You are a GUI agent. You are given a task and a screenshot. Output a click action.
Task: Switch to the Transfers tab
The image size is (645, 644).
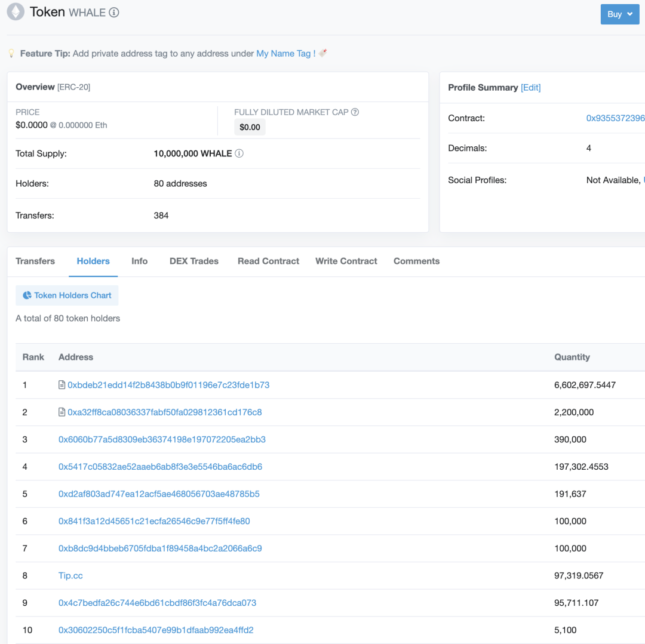pyautogui.click(x=35, y=261)
